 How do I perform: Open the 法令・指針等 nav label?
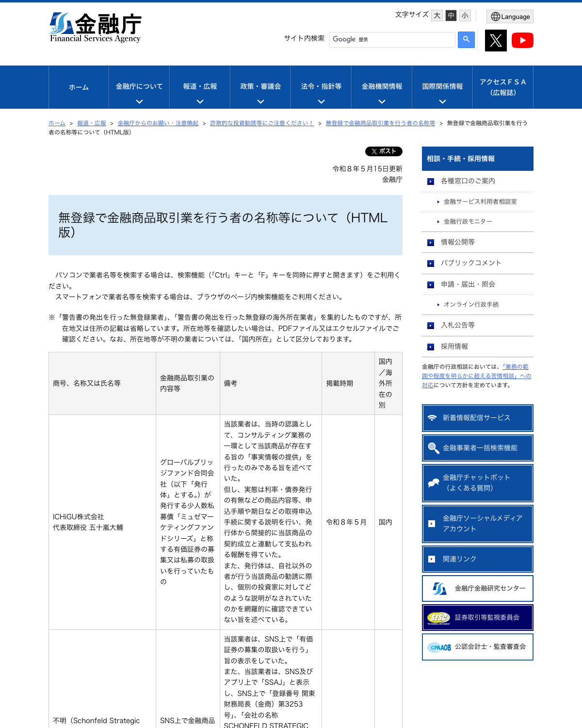click(321, 86)
